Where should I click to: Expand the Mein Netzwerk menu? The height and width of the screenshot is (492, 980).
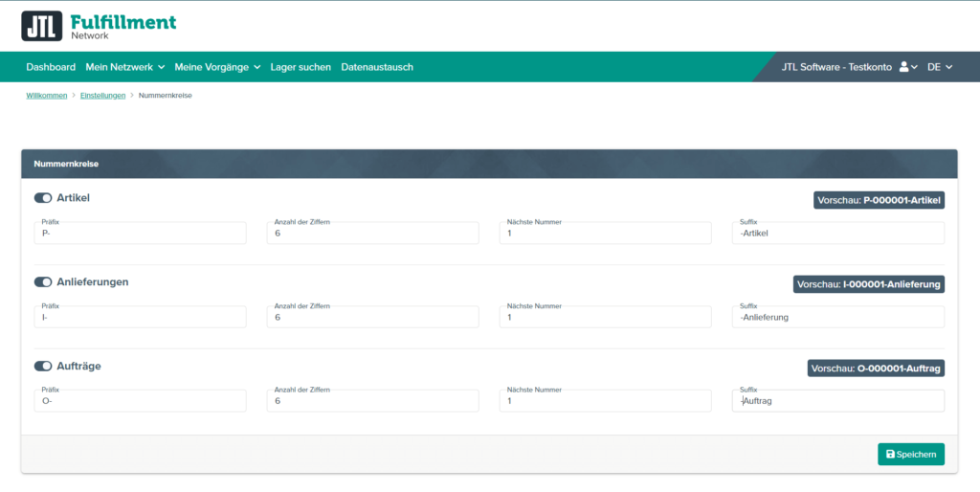pos(125,67)
